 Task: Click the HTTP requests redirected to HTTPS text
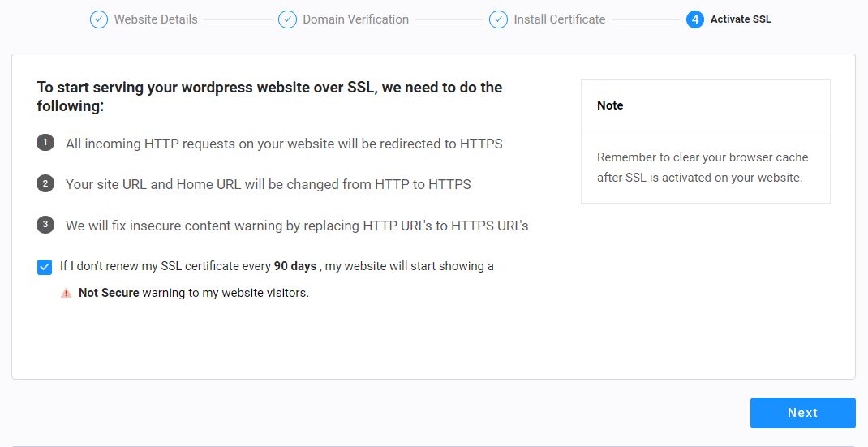coord(284,144)
